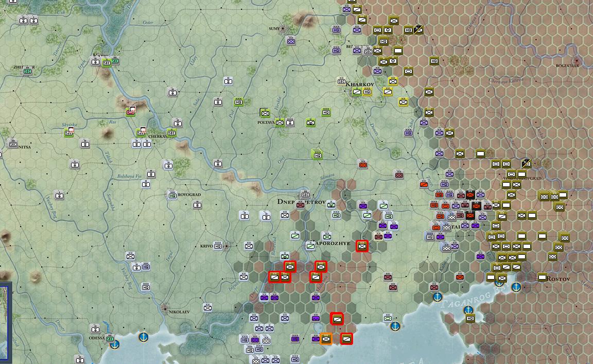
Task: Click the Bolshaya Vys river label
Action: click(x=129, y=176)
